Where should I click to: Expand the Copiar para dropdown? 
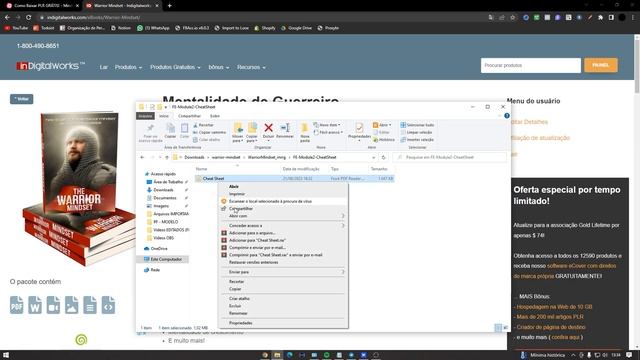(x=252, y=139)
